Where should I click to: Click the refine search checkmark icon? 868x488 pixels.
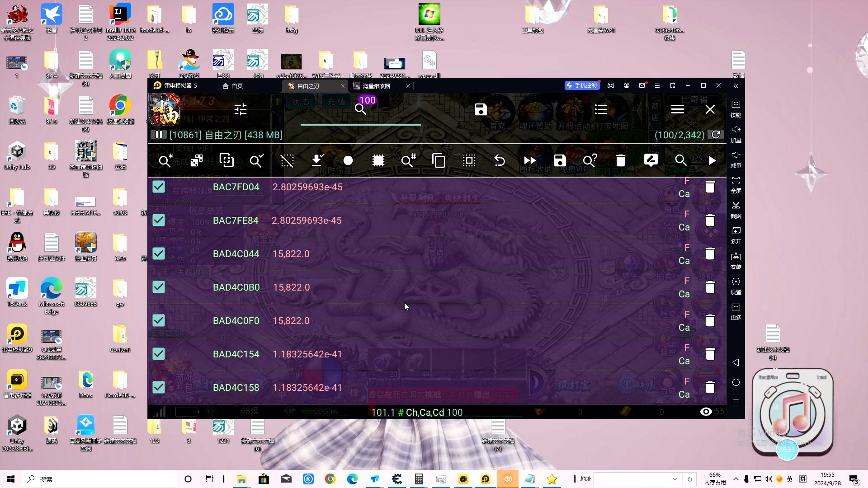pos(256,160)
